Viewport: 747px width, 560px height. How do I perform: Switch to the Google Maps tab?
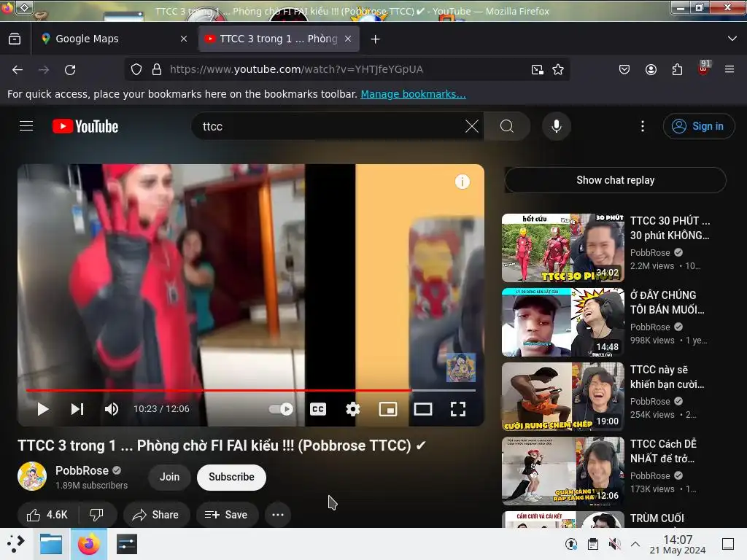(115, 39)
